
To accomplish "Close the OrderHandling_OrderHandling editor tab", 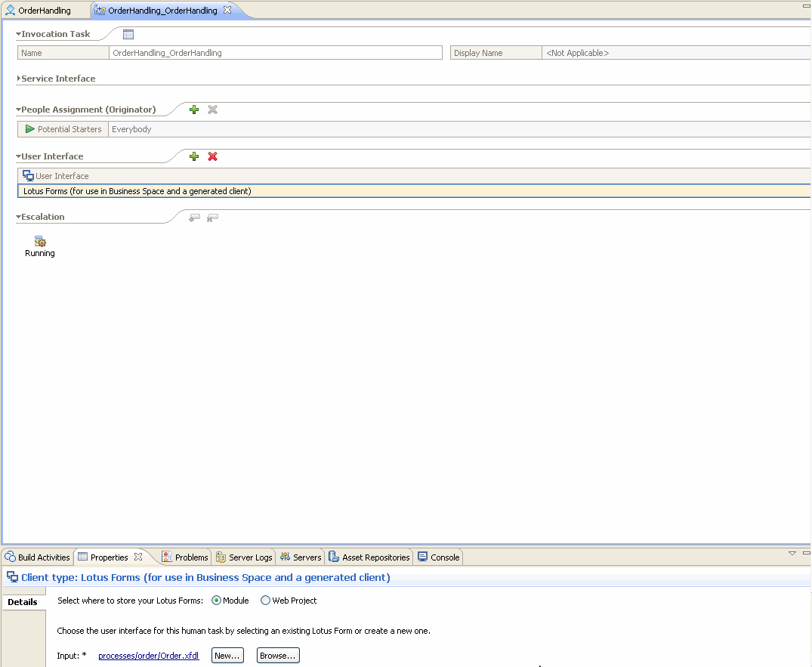I will click(x=227, y=11).
